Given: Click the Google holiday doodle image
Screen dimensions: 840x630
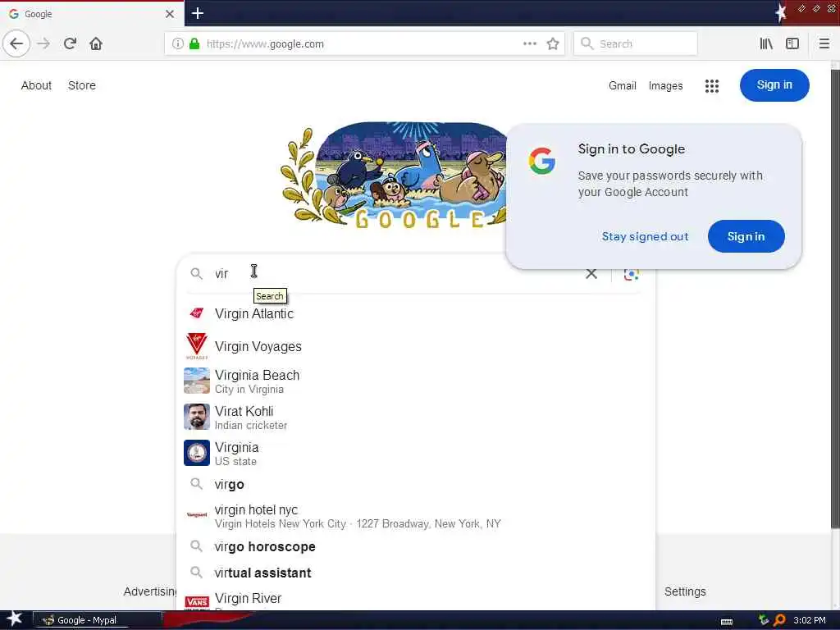Looking at the screenshot, I should click(395, 176).
